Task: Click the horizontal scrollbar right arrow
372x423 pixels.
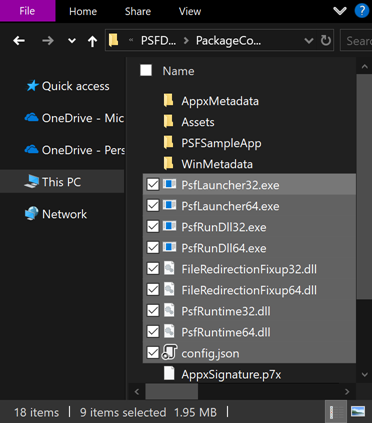Action: 347,391
